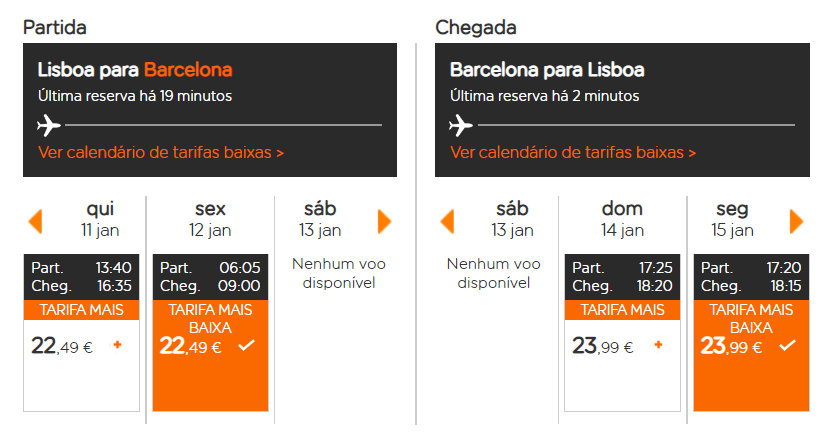The height and width of the screenshot is (445, 826).
Task: Click the departure flight route progress line
Action: 223,125
